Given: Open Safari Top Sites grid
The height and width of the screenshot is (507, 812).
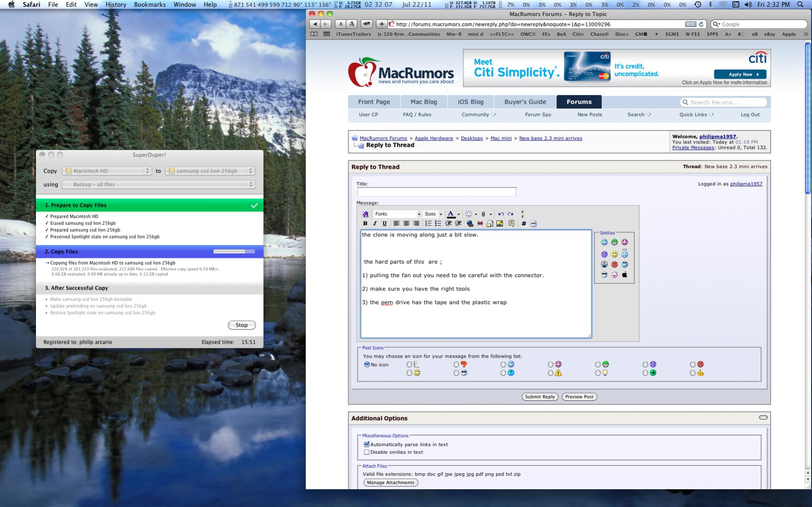Looking at the screenshot, I should (327, 34).
